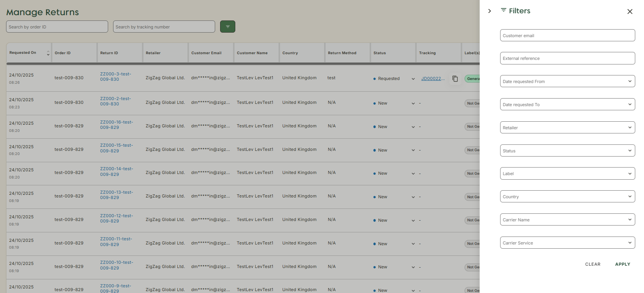Copy tracking number using the copy icon
The height and width of the screenshot is (293, 644).
click(455, 79)
